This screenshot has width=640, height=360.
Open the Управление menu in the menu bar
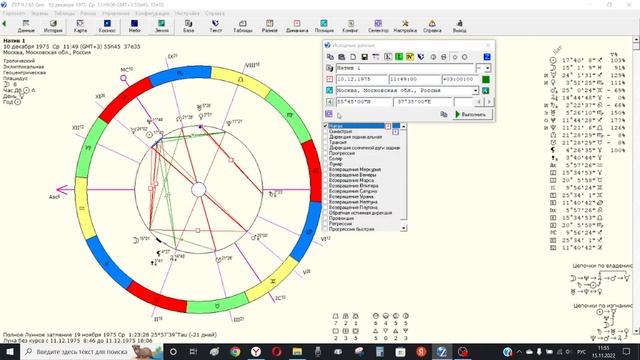(x=116, y=13)
